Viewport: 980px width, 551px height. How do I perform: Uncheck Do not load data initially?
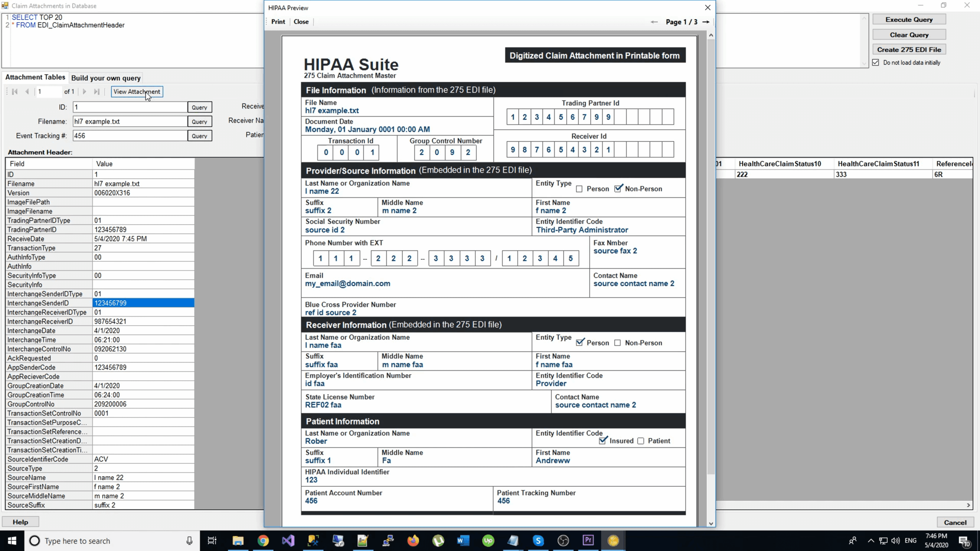tap(876, 62)
